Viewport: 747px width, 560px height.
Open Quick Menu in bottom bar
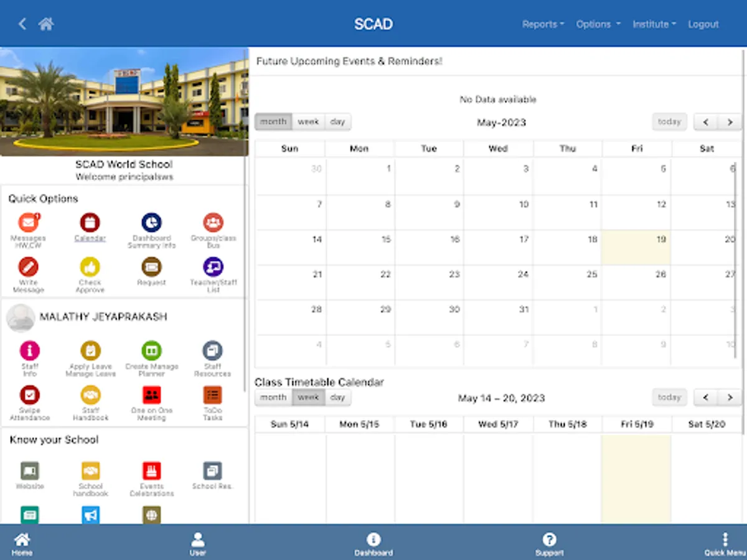tap(725, 544)
